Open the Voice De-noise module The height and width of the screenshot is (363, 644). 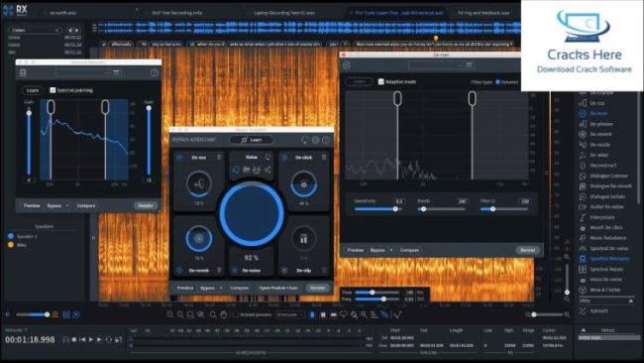click(x=600, y=279)
